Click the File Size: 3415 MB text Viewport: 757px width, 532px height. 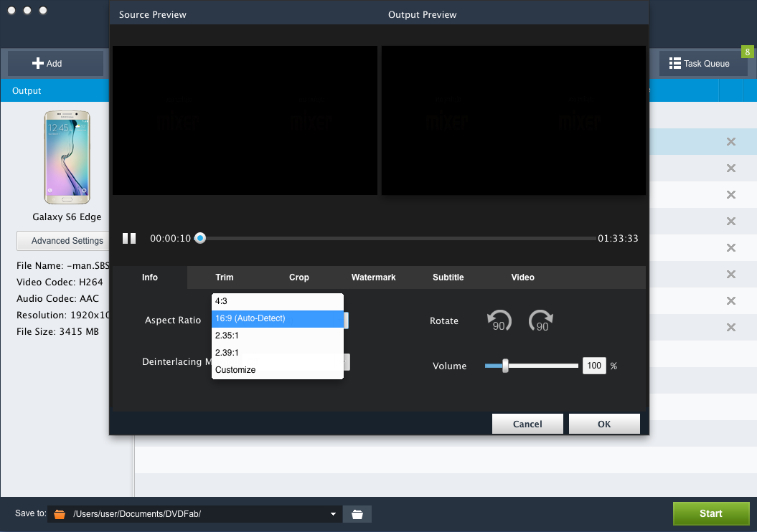(x=57, y=332)
